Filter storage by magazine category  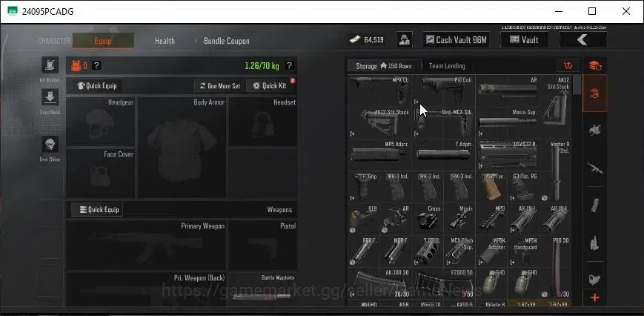(x=594, y=205)
